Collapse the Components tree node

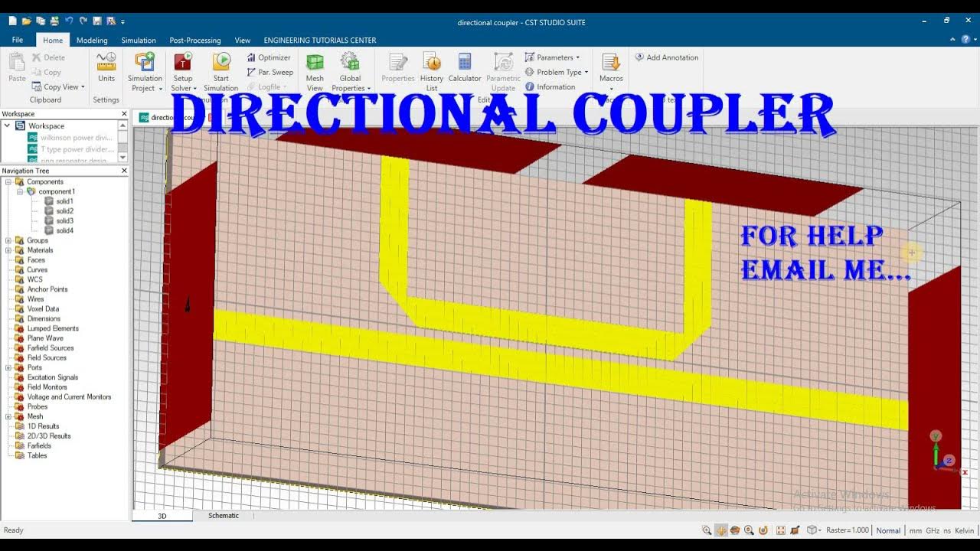tap(8, 182)
